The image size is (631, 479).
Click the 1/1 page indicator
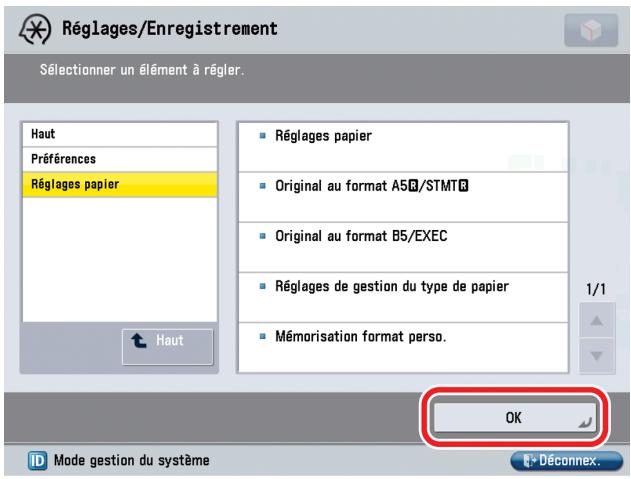pyautogui.click(x=596, y=289)
